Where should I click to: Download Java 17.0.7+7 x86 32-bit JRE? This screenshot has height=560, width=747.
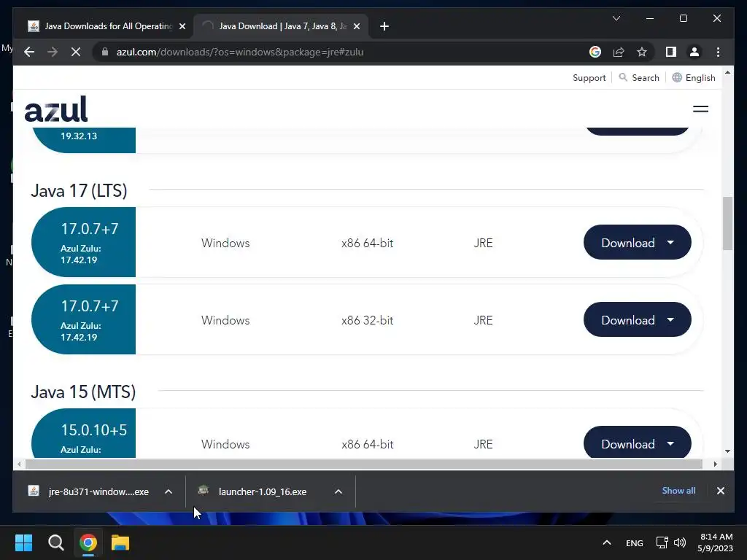click(637, 319)
